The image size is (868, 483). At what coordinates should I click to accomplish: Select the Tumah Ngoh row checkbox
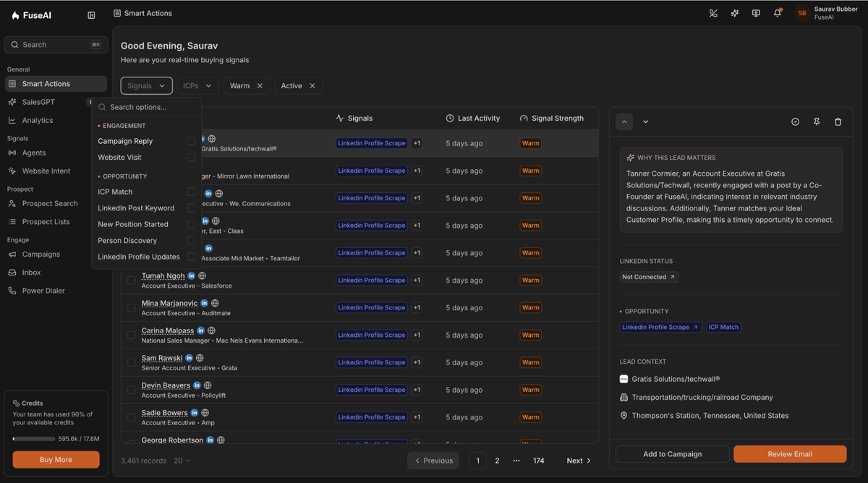(x=132, y=281)
